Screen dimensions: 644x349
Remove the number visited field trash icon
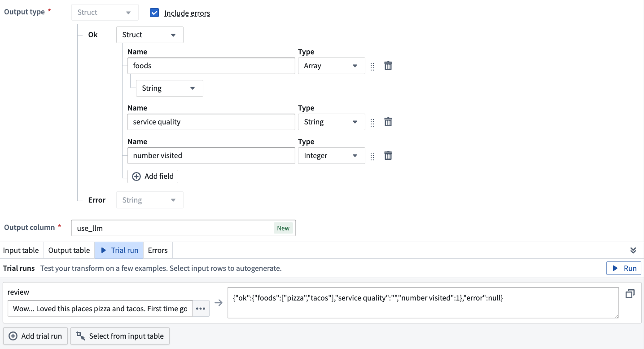tap(388, 156)
